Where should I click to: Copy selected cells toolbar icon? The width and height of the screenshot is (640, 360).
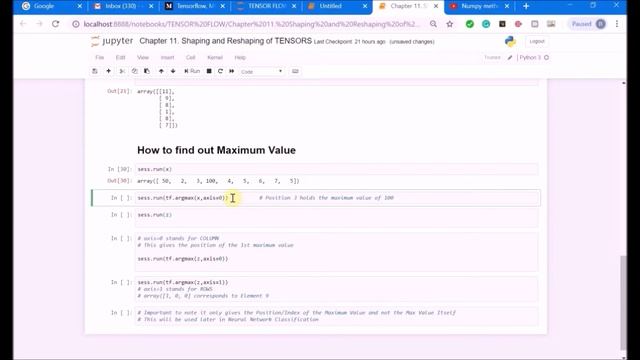click(134, 71)
